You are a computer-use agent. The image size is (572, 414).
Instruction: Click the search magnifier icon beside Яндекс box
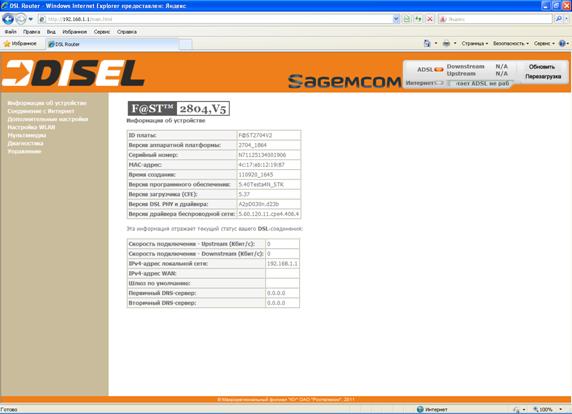click(558, 19)
